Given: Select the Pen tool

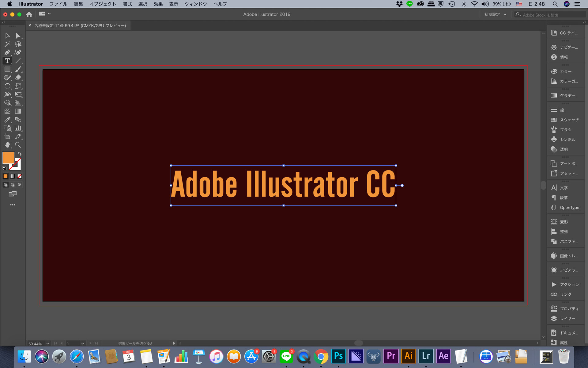Looking at the screenshot, I should point(7,52).
